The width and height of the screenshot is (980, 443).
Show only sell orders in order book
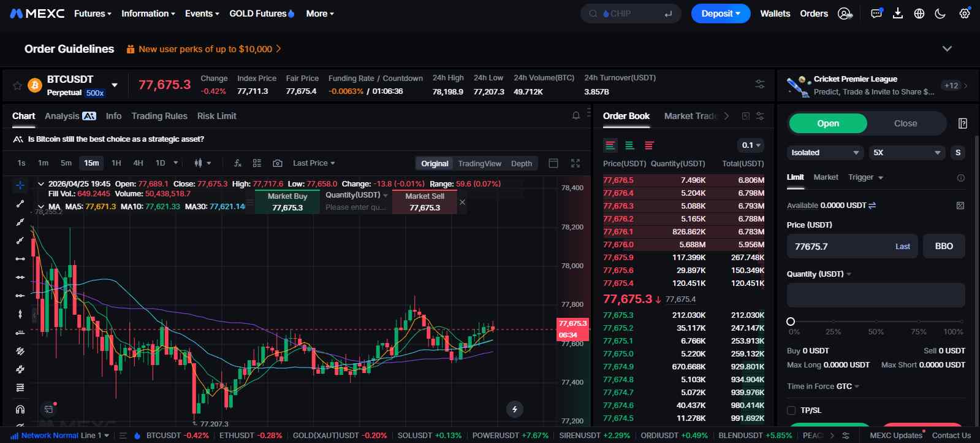point(649,145)
